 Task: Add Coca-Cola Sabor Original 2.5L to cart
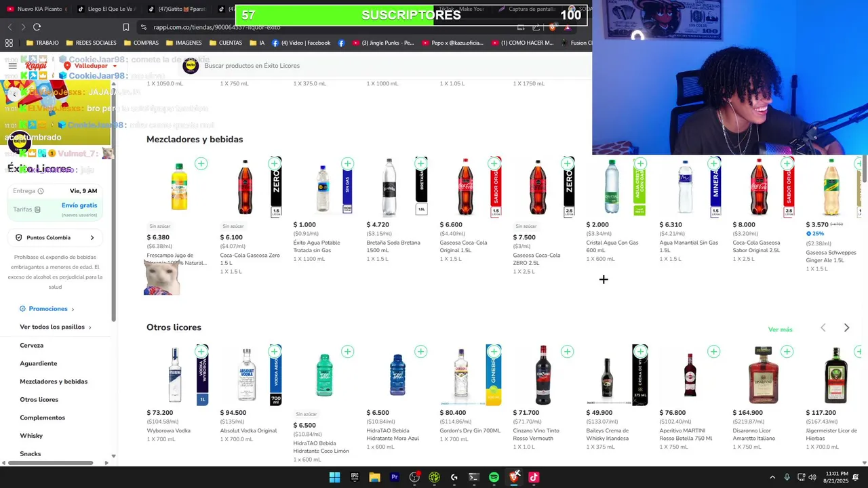[787, 163]
